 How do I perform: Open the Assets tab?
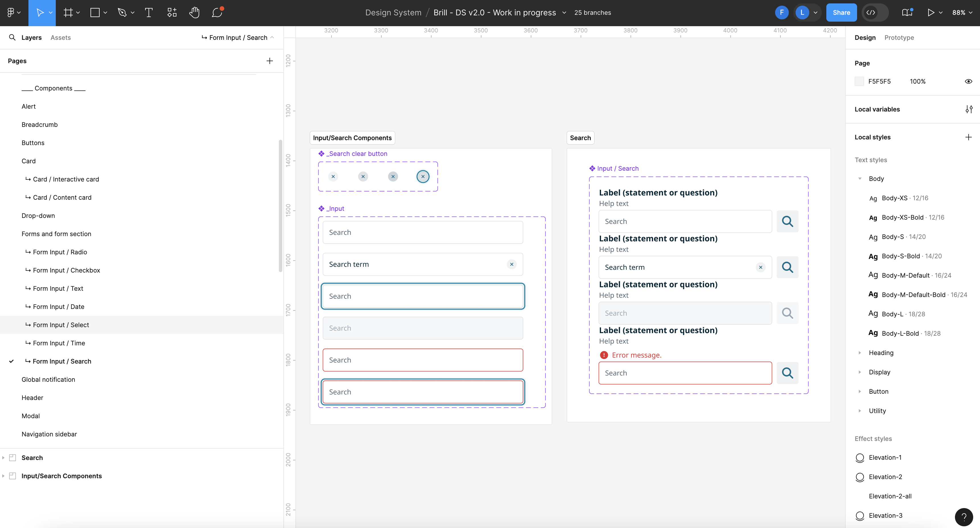click(61, 37)
